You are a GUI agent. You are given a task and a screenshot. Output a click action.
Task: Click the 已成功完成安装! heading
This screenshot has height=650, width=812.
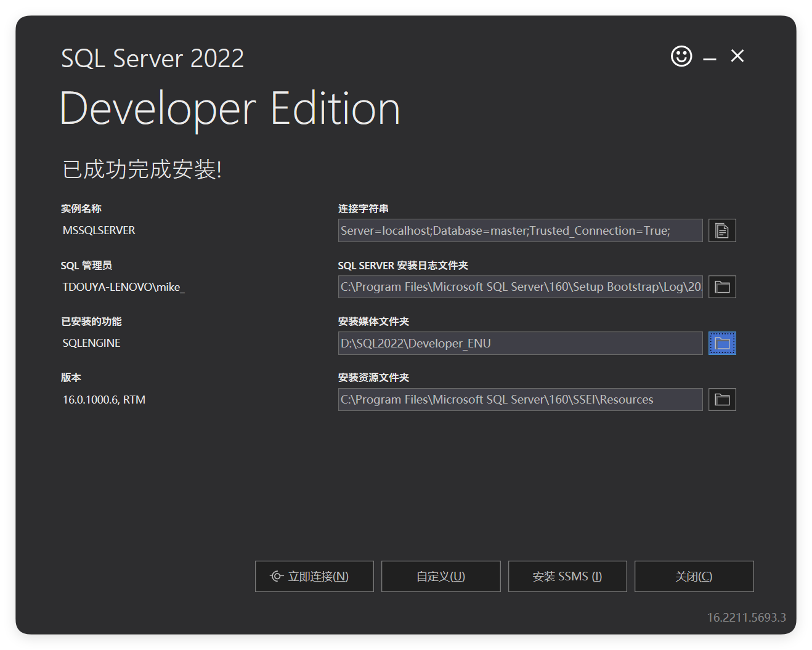(x=142, y=169)
